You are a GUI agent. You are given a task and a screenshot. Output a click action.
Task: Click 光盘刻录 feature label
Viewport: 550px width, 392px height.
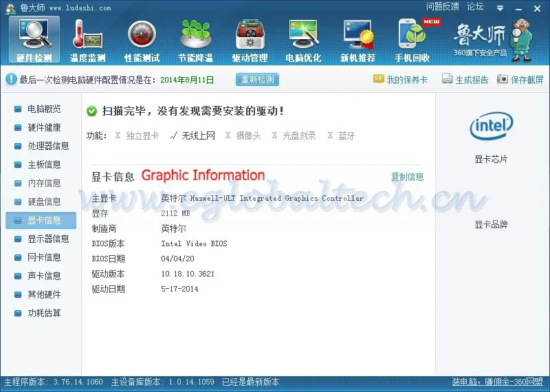coord(299,135)
